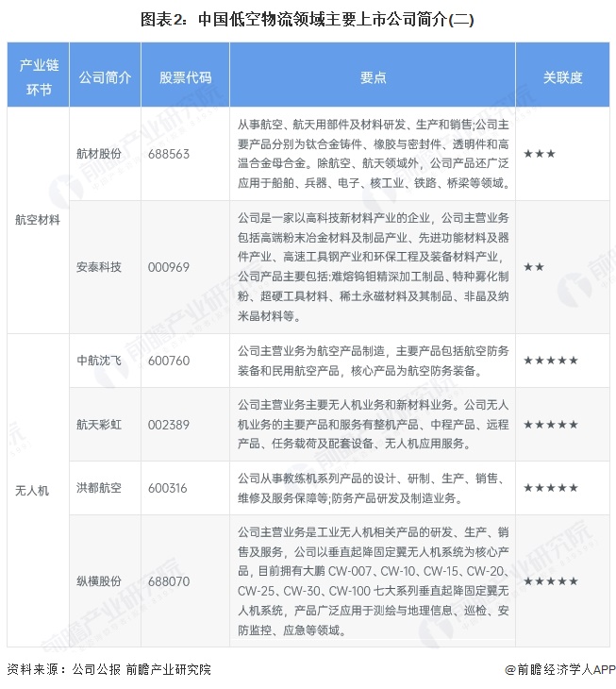Click the two-star rating for 安泰科技
The height and width of the screenshot is (689, 616).
(534, 267)
